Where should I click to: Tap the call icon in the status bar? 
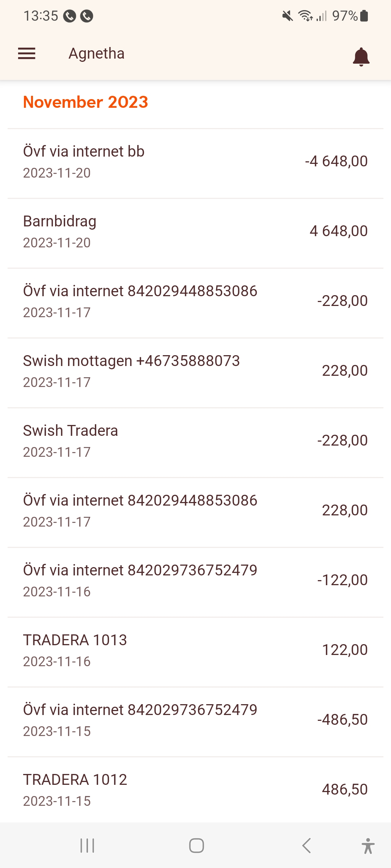coord(70,16)
